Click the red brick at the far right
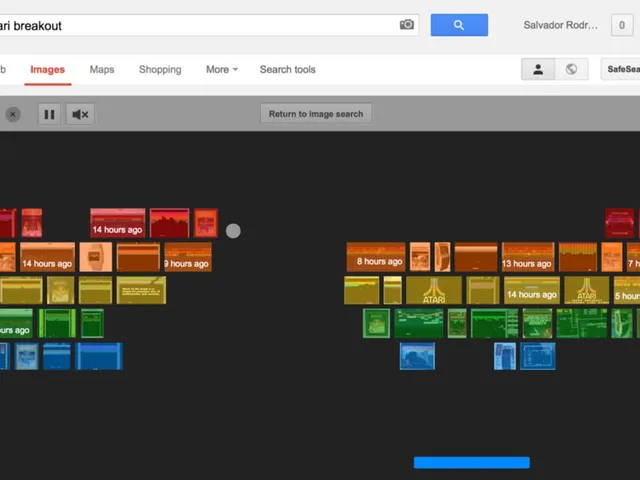This screenshot has width=640, height=480. click(x=620, y=223)
